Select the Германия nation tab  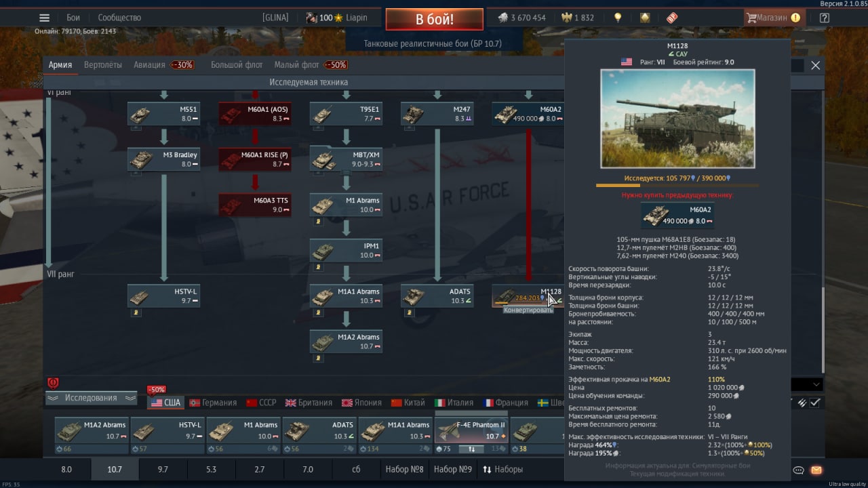click(212, 403)
